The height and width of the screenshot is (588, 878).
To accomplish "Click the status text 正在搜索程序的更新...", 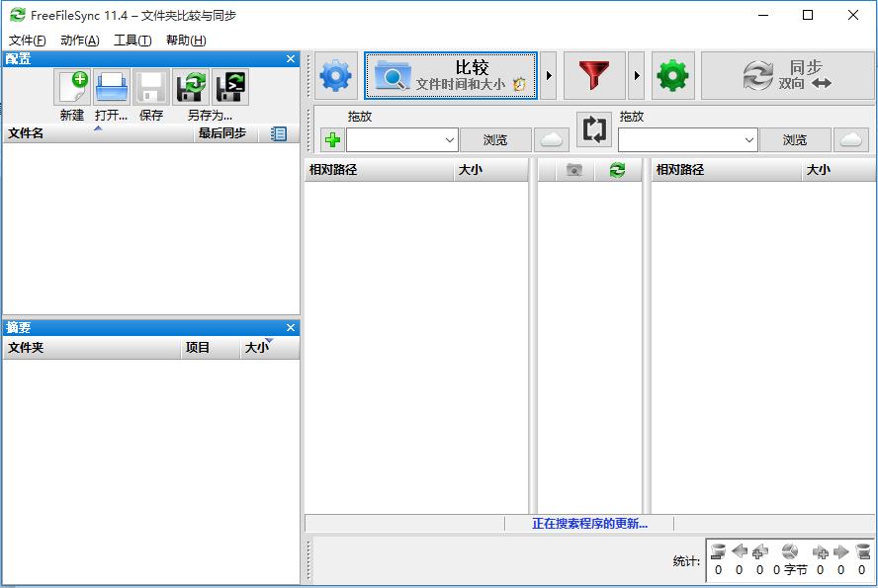I will [x=589, y=524].
